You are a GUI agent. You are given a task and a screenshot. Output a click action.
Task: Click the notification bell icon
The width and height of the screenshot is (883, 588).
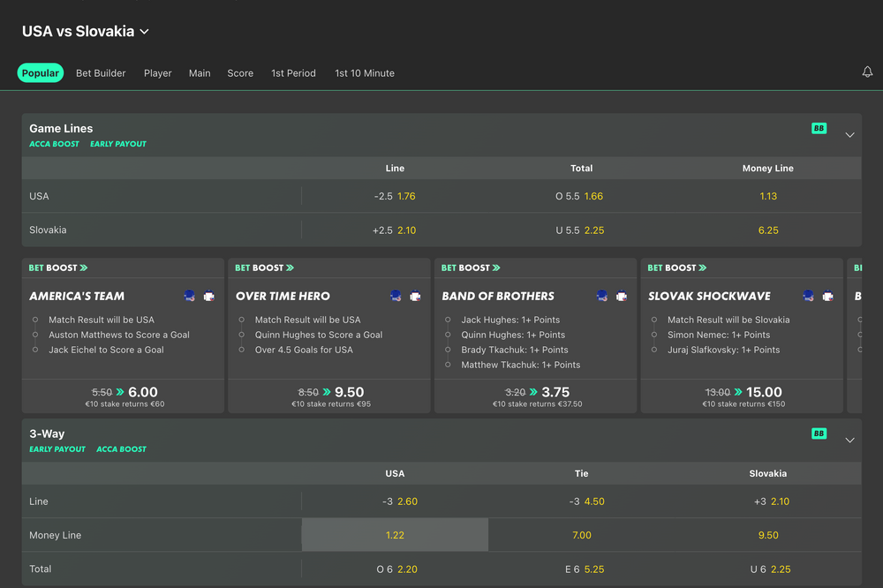pos(867,72)
